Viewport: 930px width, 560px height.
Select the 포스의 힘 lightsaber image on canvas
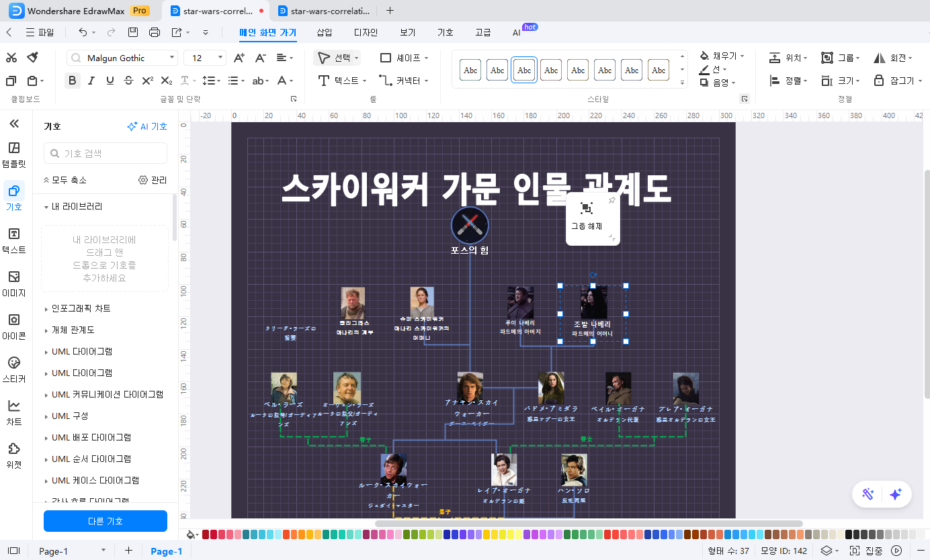pos(470,224)
